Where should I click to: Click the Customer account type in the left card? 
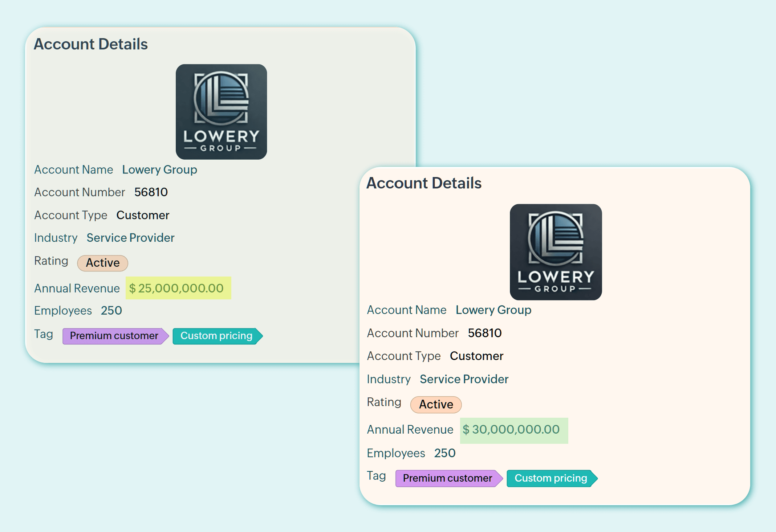[x=143, y=215]
